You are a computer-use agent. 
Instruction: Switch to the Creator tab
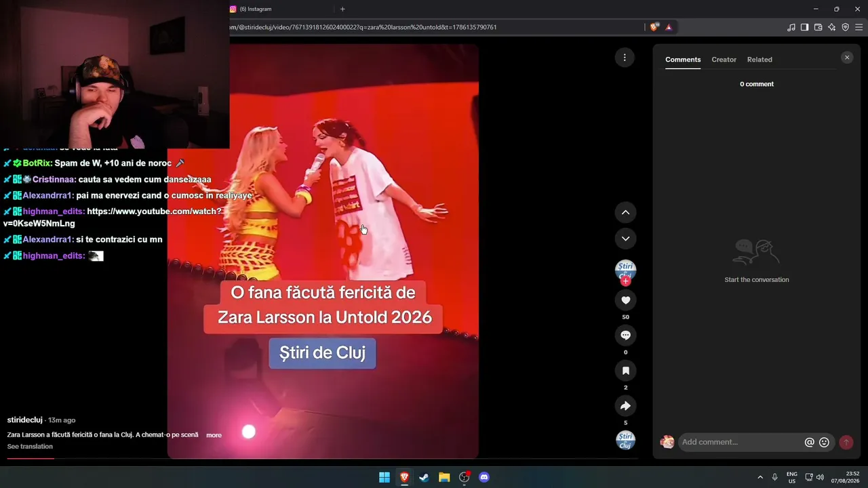point(724,60)
